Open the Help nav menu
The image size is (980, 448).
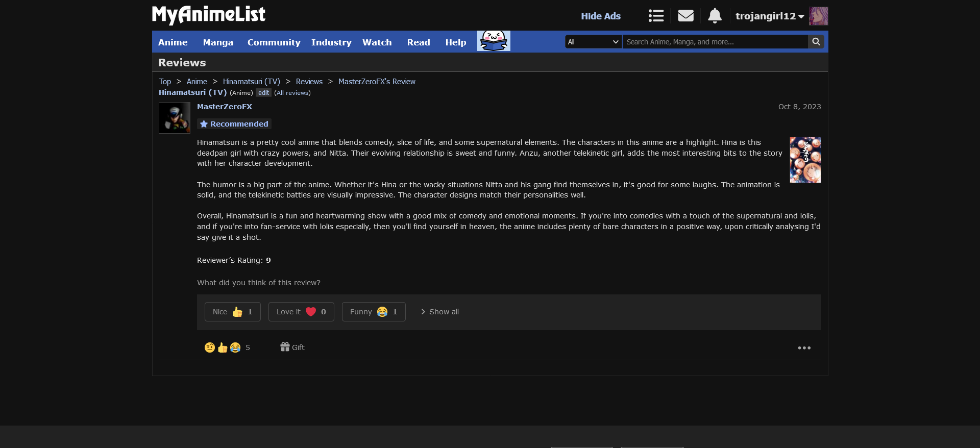(456, 42)
